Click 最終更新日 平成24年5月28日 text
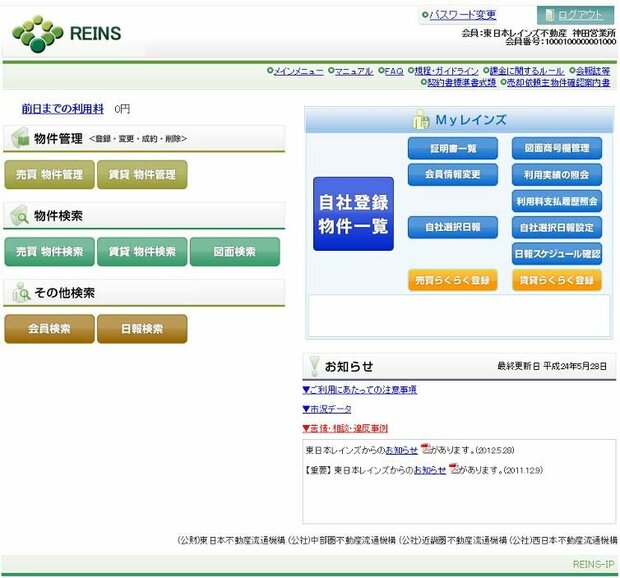 pyautogui.click(x=552, y=366)
